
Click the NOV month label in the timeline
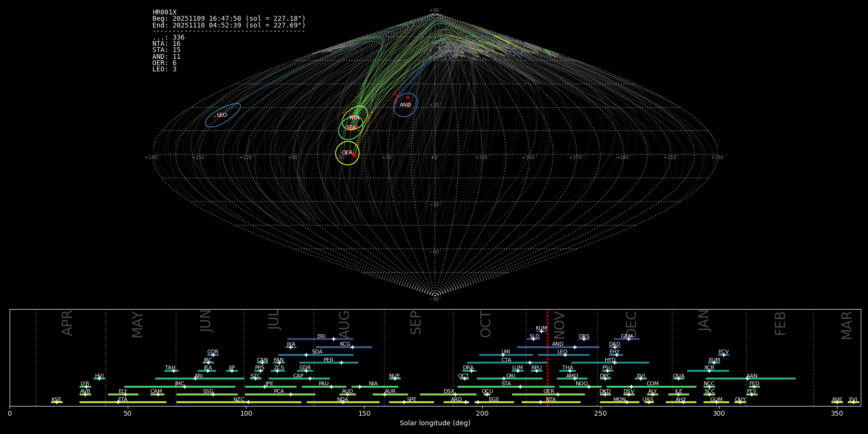(559, 324)
